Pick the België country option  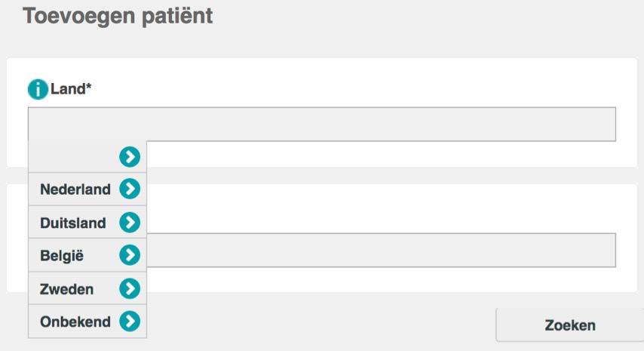point(87,255)
